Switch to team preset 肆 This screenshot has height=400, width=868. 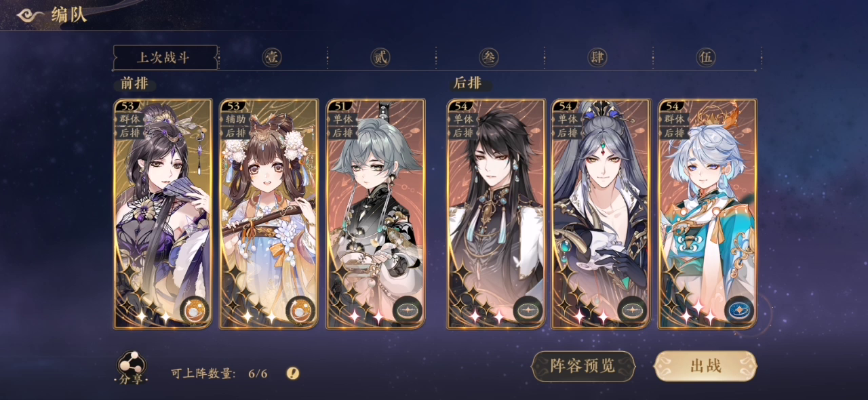(597, 58)
